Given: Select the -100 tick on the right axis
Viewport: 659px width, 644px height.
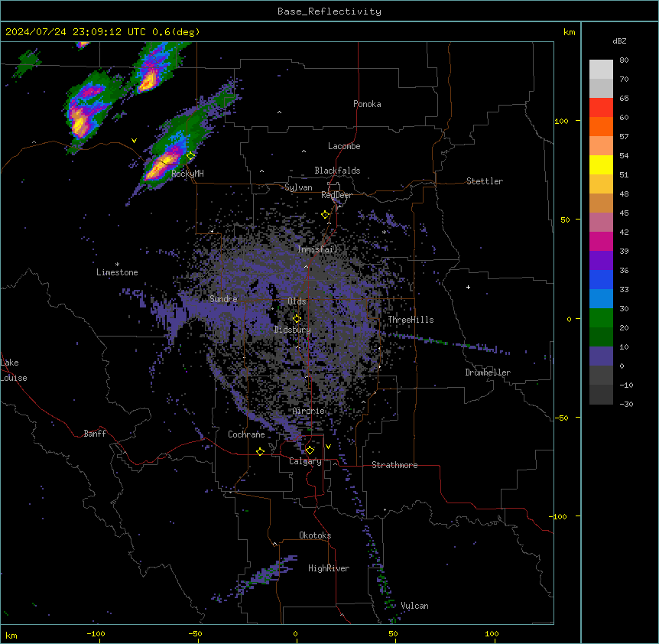Looking at the screenshot, I should [558, 516].
